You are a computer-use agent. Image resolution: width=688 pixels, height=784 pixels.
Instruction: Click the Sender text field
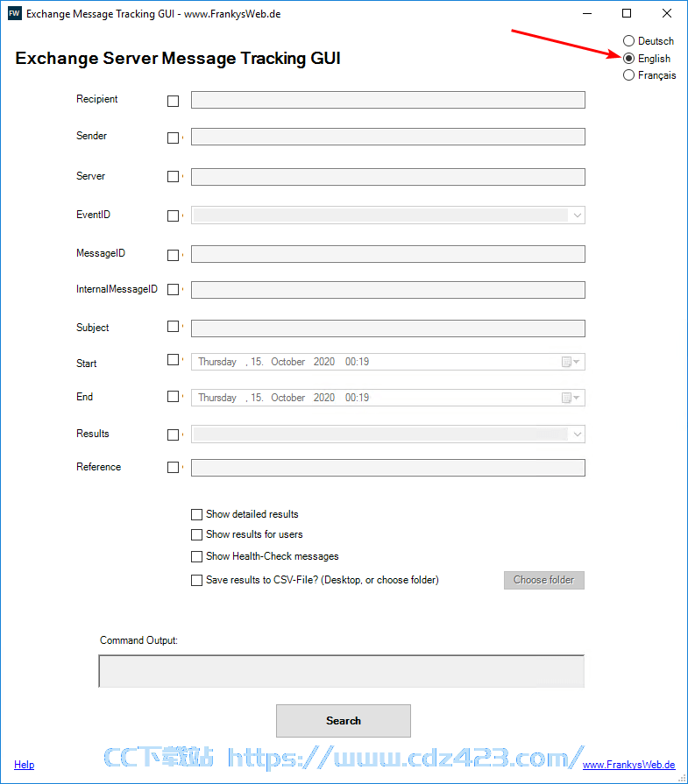(387, 137)
